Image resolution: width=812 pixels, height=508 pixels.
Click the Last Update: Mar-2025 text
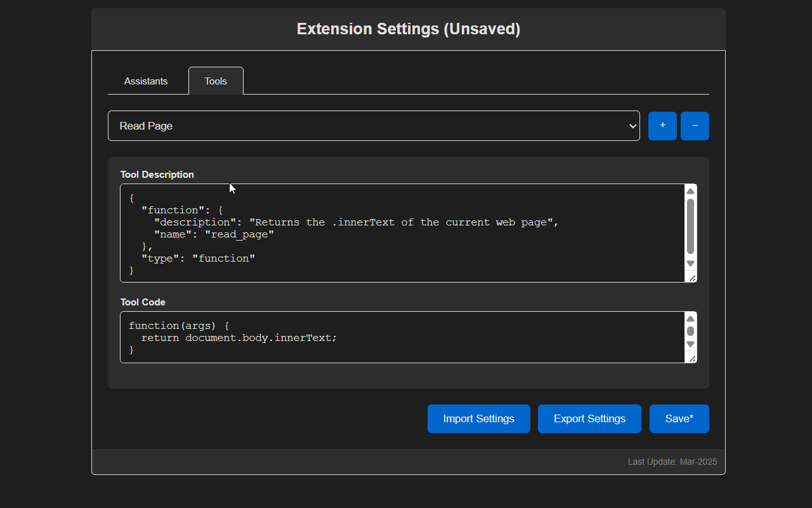tap(672, 462)
